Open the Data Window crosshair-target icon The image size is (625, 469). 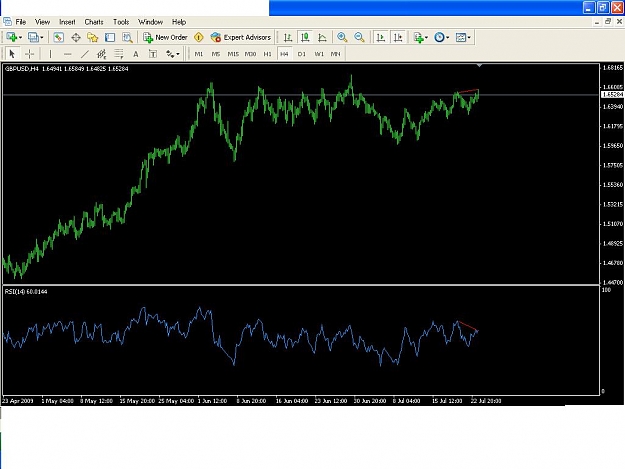click(76, 37)
